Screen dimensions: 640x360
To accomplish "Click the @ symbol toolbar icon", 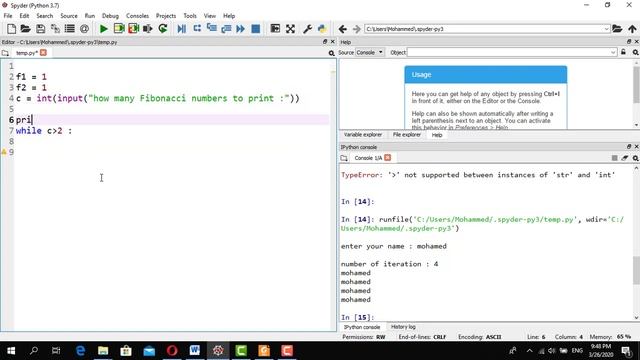I will [x=84, y=29].
